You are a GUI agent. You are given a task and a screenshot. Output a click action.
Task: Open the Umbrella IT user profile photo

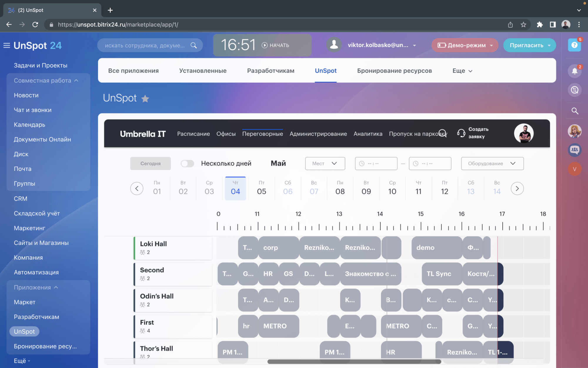(524, 133)
